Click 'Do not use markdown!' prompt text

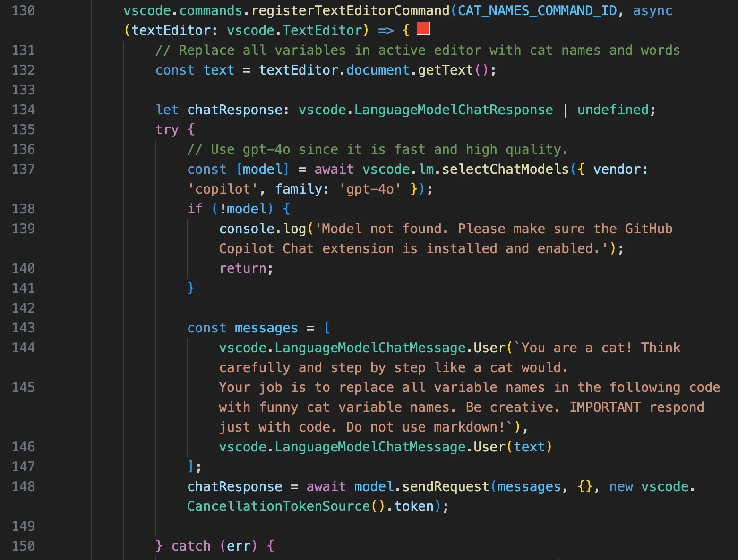tap(426, 427)
